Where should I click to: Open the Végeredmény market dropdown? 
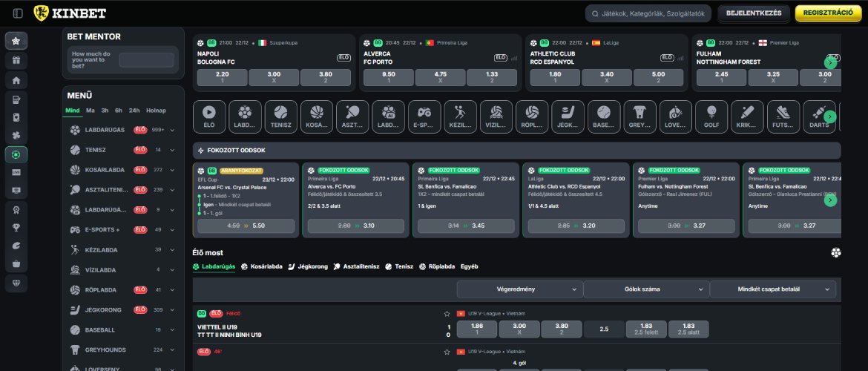coord(519,289)
